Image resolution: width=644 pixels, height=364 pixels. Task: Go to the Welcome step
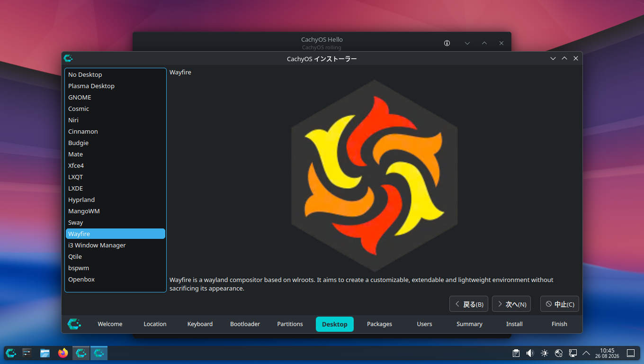tap(110, 324)
